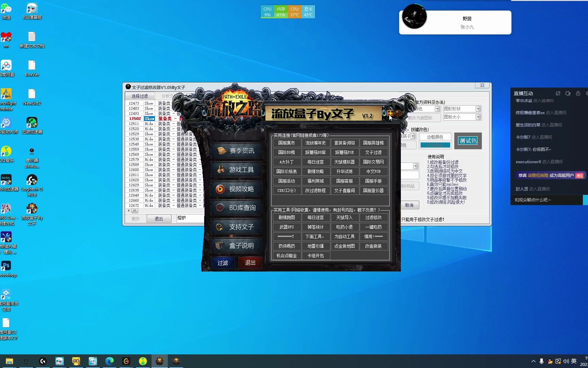
Task: Click the tray speaker volume icon
Action: [x=566, y=361]
